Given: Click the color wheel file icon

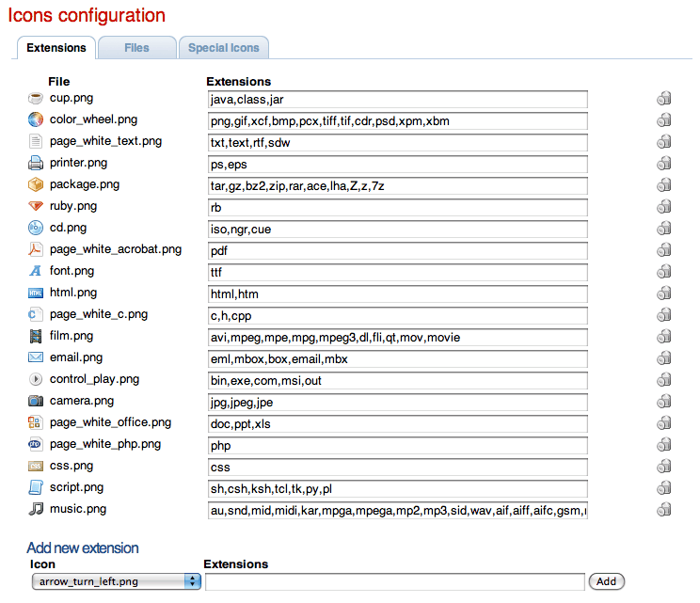Looking at the screenshot, I should click(x=36, y=119).
